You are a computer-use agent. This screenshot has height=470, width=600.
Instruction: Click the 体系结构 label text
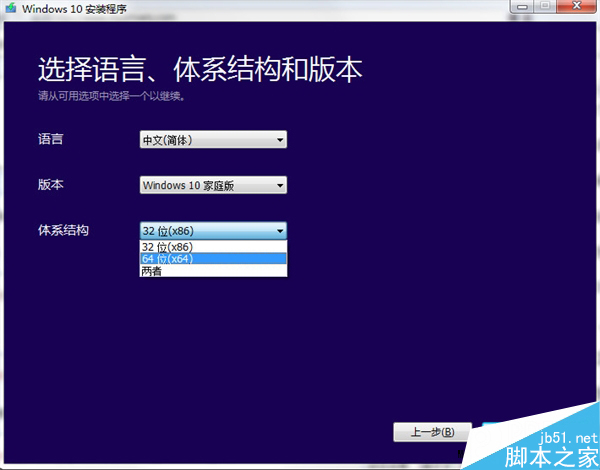[x=63, y=230]
